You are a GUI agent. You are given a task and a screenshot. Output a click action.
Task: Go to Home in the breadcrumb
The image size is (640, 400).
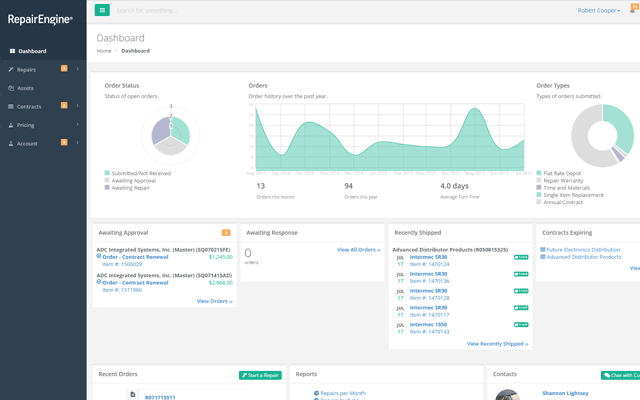(104, 51)
